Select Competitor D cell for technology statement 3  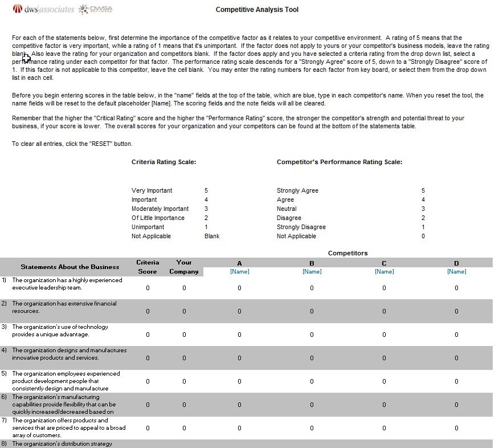[x=457, y=335]
